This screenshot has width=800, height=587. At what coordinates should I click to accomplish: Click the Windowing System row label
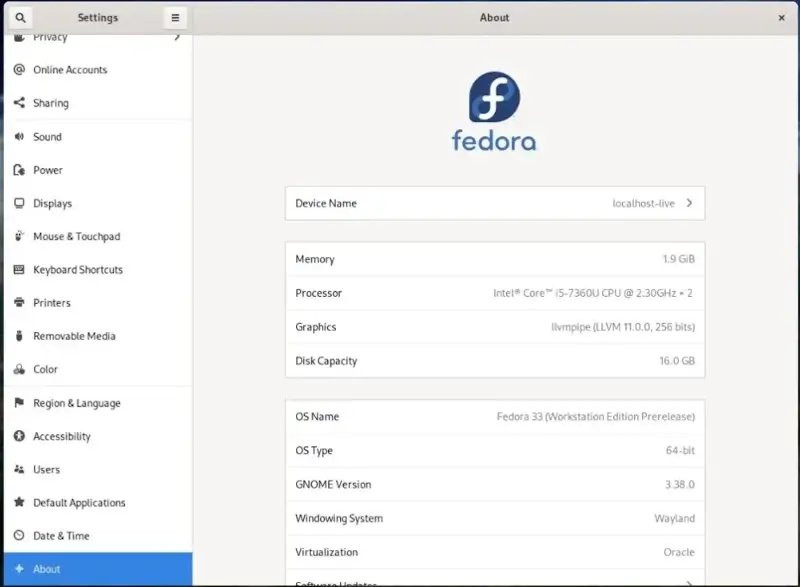tap(339, 518)
